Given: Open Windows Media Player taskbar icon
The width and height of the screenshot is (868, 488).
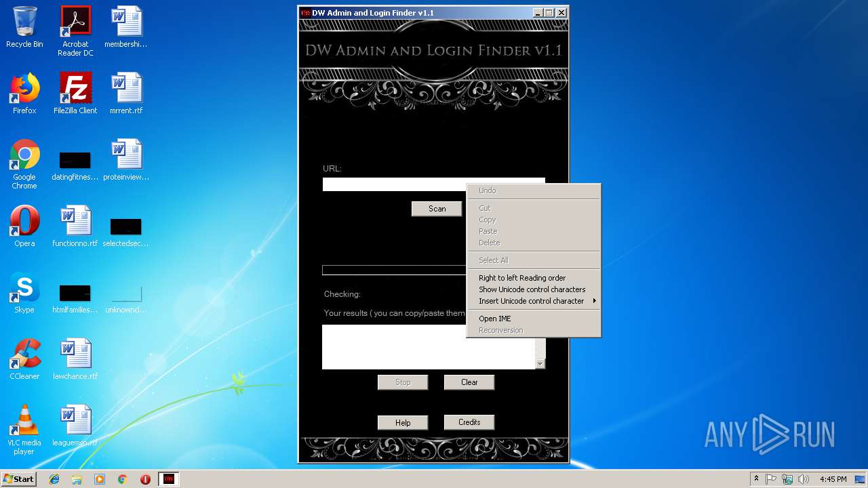Looking at the screenshot, I should 100,479.
